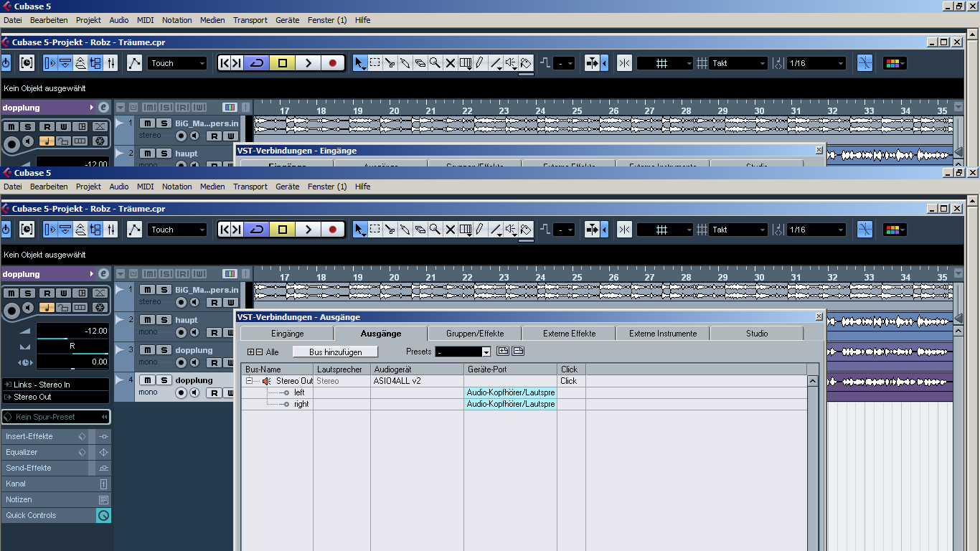This screenshot has height=551, width=980.
Task: Click Go to previous marker in lower window transport
Action: click(225, 230)
